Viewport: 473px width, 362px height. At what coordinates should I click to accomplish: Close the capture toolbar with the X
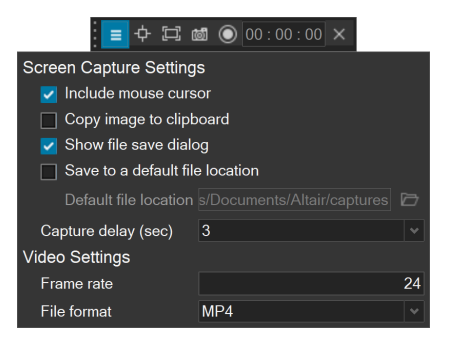coord(339,34)
